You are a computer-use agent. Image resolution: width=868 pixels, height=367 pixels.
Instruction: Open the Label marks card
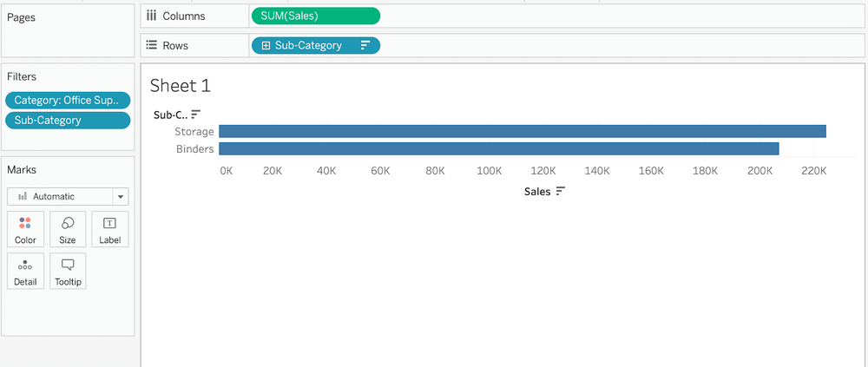(x=109, y=229)
